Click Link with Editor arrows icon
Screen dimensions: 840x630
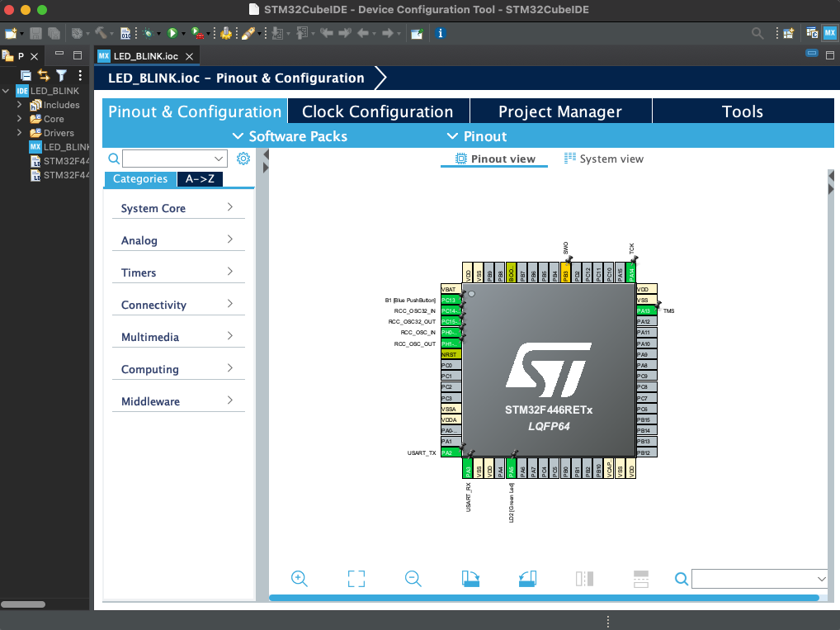pyautogui.click(x=44, y=76)
